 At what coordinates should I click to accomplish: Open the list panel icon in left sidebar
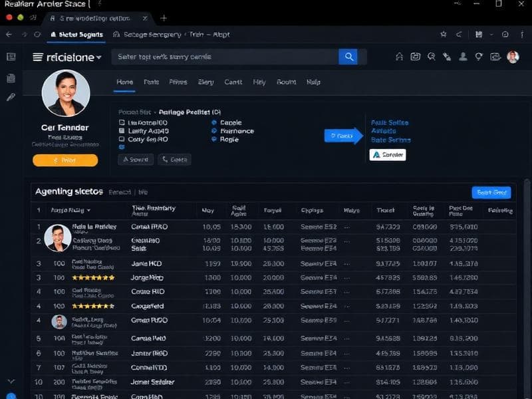[11, 57]
